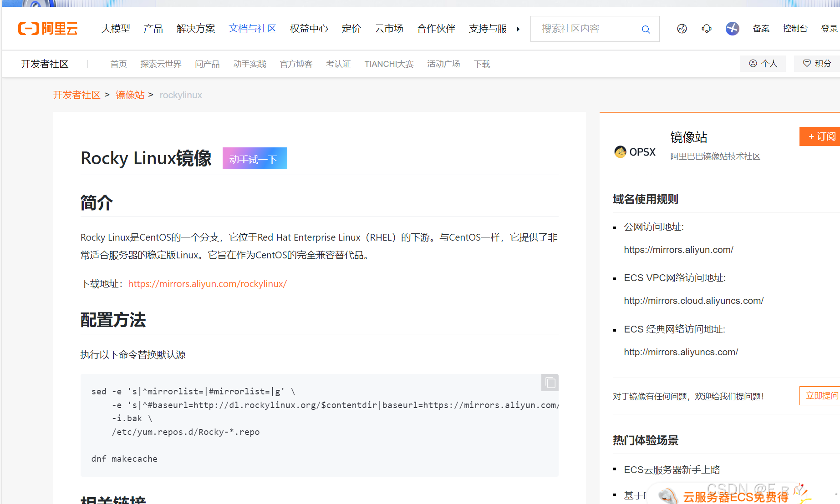840x504 pixels.
Task: Switch to 探索云世界 tab
Action: 161,64
